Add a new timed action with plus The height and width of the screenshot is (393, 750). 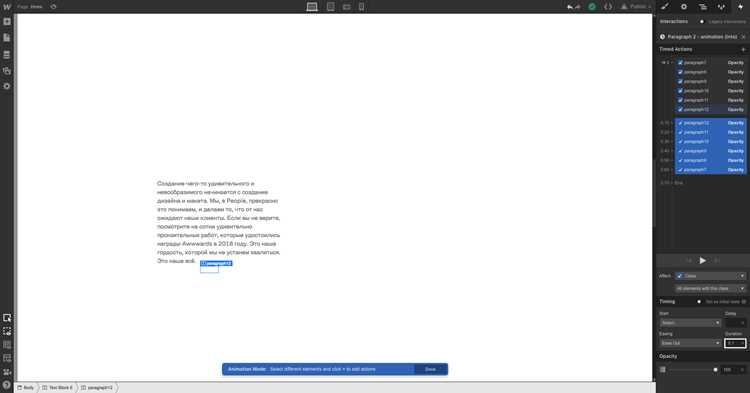[743, 49]
